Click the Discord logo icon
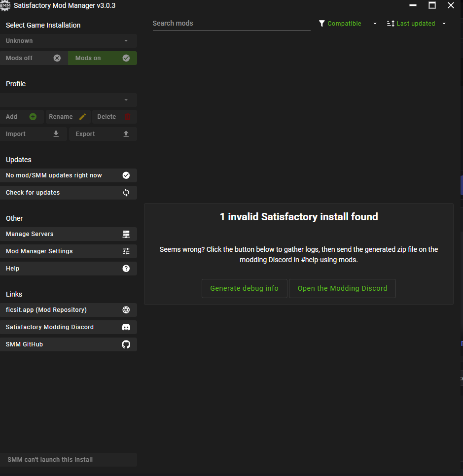The image size is (463, 476). pyautogui.click(x=126, y=327)
